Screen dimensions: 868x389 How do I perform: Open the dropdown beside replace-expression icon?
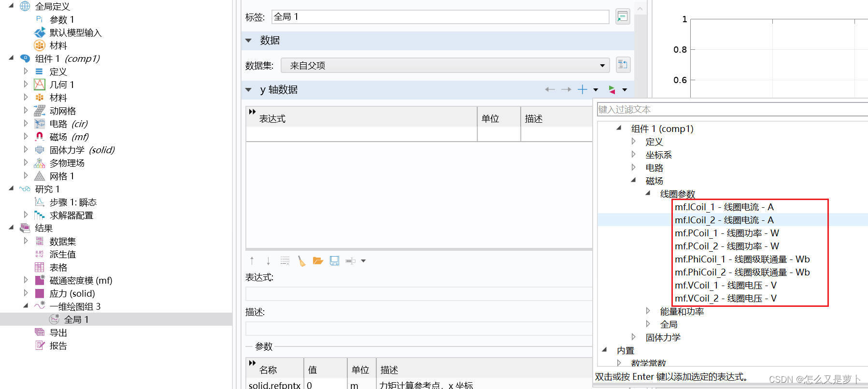[x=625, y=89]
